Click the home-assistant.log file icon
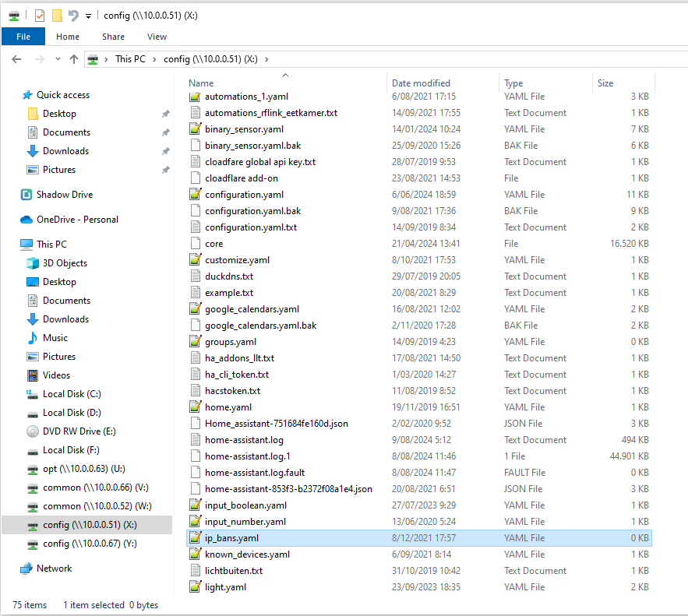This screenshot has height=616, width=688. 196,440
